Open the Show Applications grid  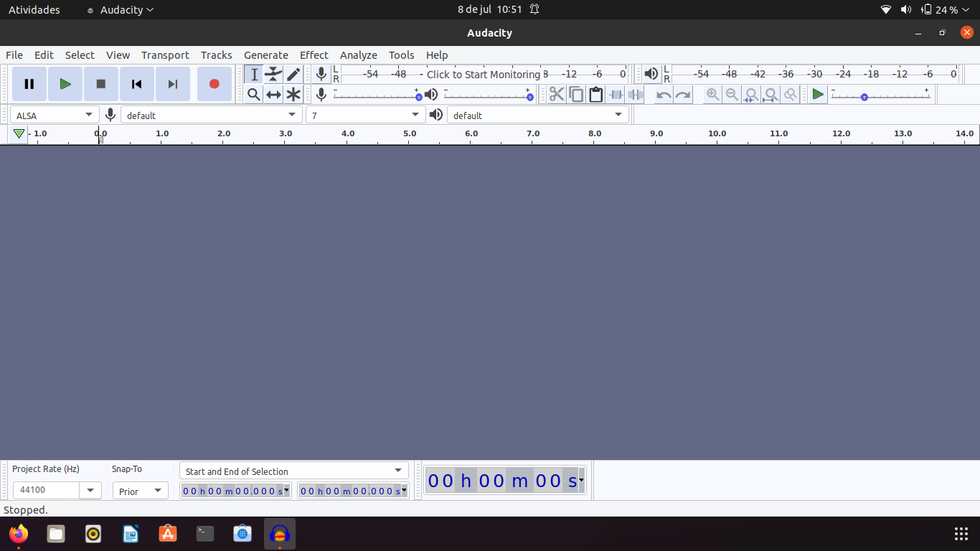[961, 534]
